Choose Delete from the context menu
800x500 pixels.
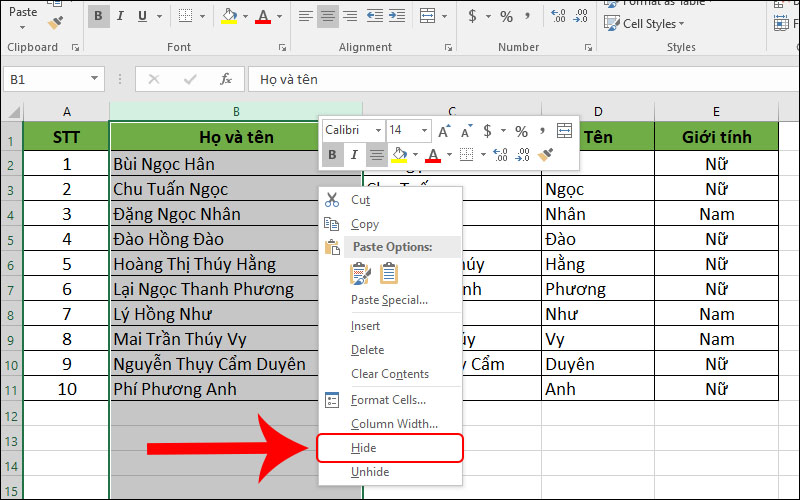click(390, 349)
